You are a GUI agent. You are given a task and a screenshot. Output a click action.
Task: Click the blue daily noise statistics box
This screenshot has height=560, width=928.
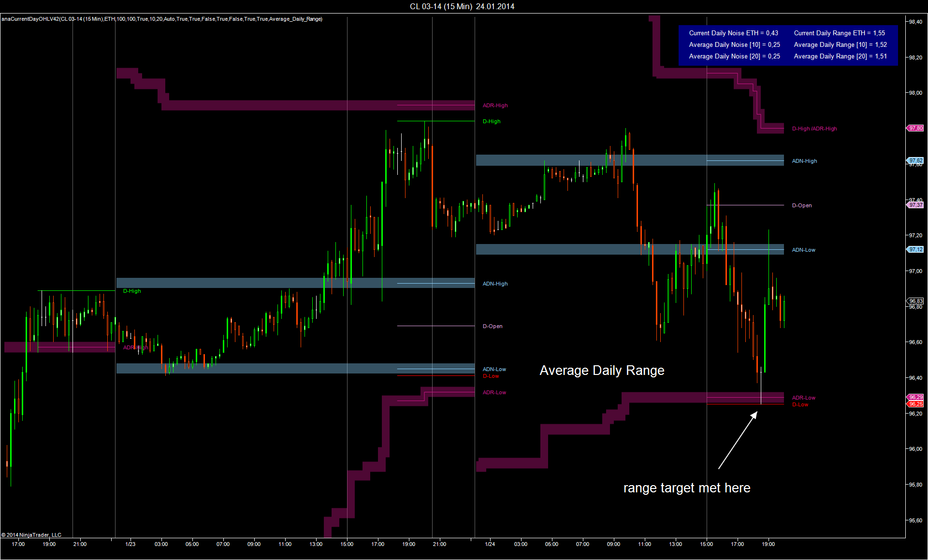[787, 45]
